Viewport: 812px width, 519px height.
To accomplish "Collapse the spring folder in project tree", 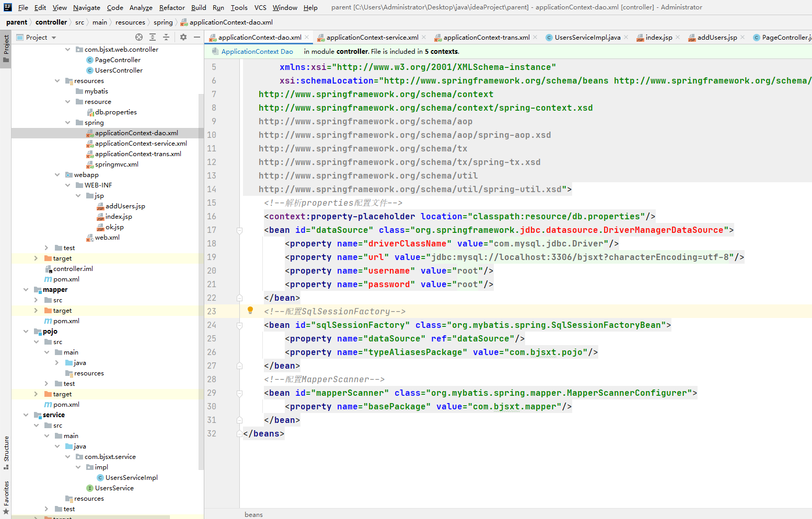I will click(x=68, y=123).
